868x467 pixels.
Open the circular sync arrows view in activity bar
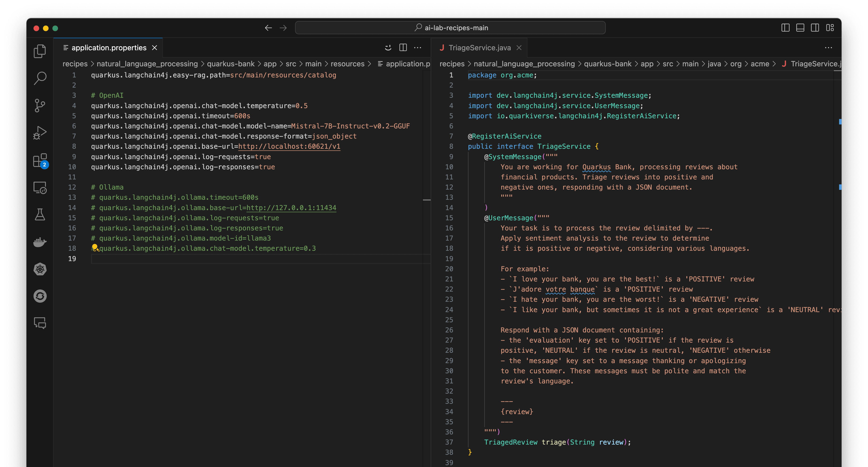click(40, 296)
